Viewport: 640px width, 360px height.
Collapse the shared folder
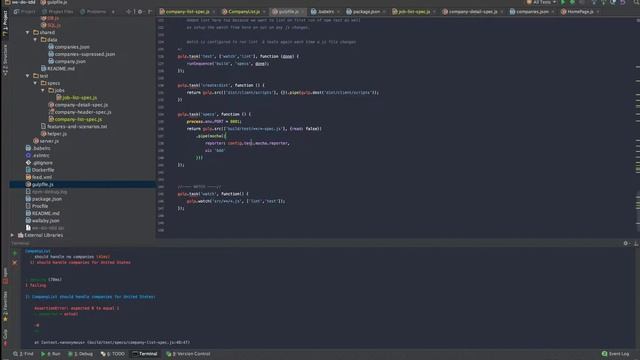(28, 32)
